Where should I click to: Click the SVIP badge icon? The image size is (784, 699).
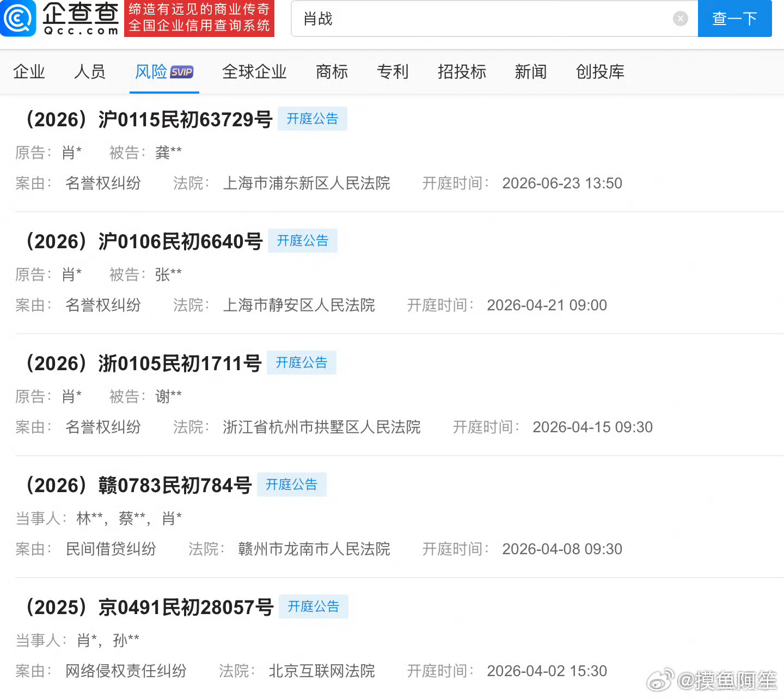pyautogui.click(x=182, y=72)
